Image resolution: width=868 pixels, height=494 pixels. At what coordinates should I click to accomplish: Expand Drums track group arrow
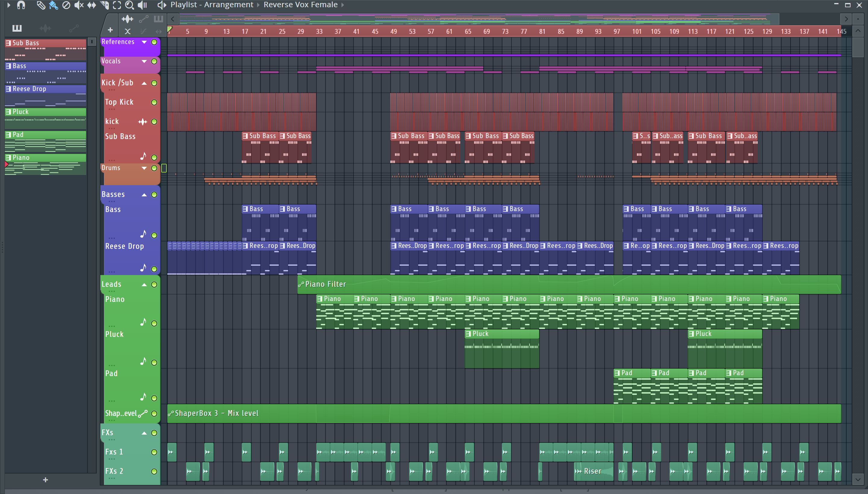click(144, 168)
